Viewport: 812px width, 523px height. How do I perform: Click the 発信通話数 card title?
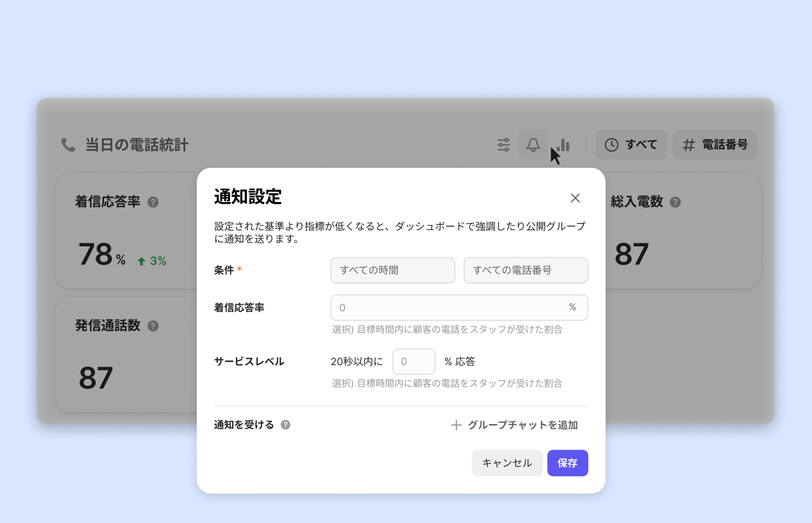click(x=108, y=326)
